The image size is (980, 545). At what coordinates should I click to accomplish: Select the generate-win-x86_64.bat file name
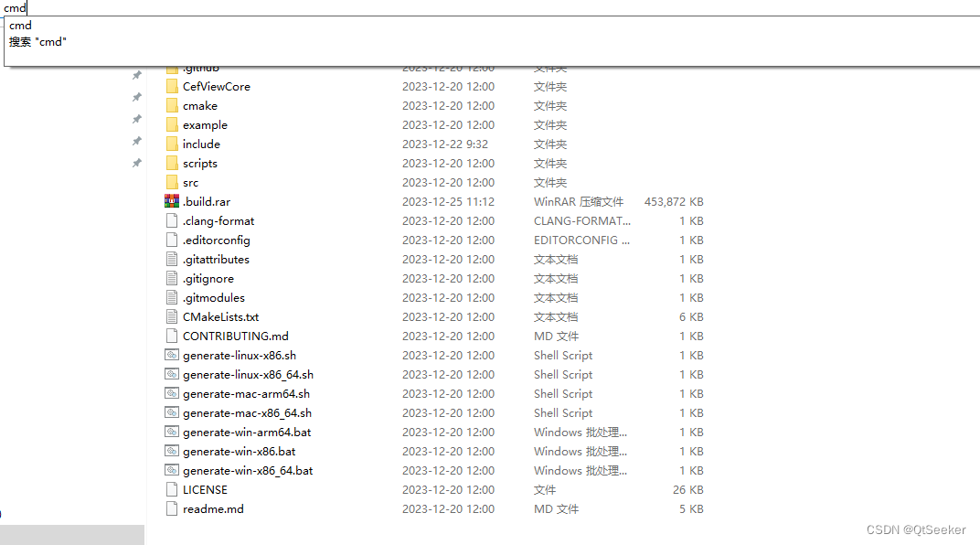[x=248, y=470]
